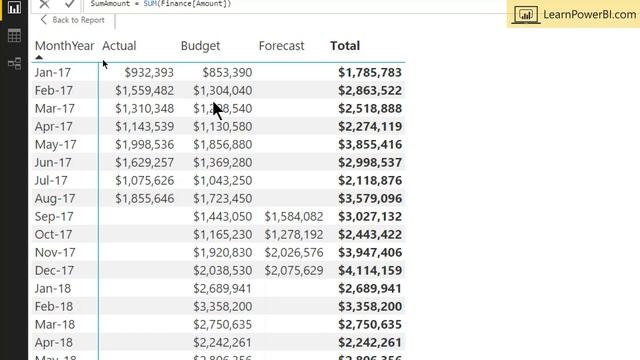640x360 pixels.
Task: Click Total value $1,785,783
Action: coord(370,73)
